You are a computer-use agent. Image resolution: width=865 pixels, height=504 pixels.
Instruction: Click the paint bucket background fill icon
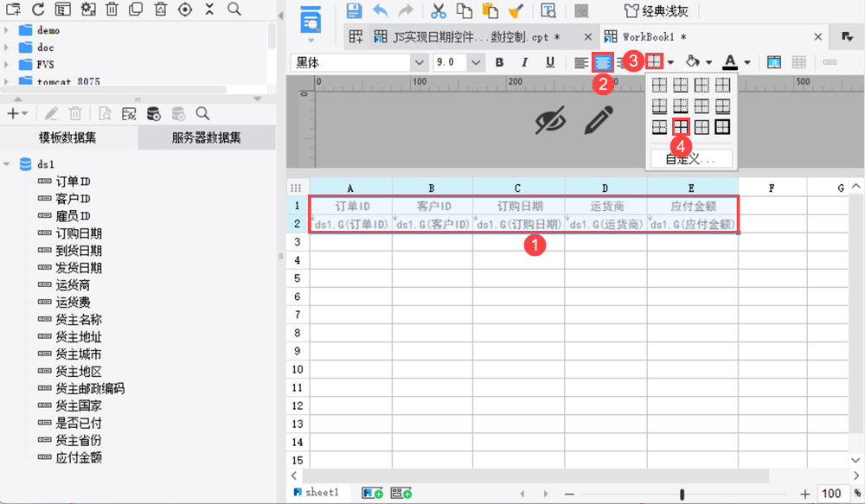tap(693, 61)
